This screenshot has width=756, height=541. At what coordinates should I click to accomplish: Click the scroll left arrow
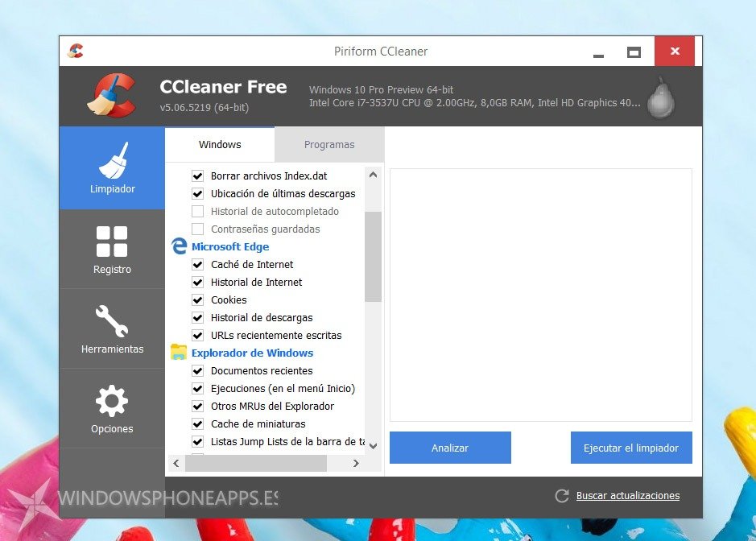click(x=176, y=464)
